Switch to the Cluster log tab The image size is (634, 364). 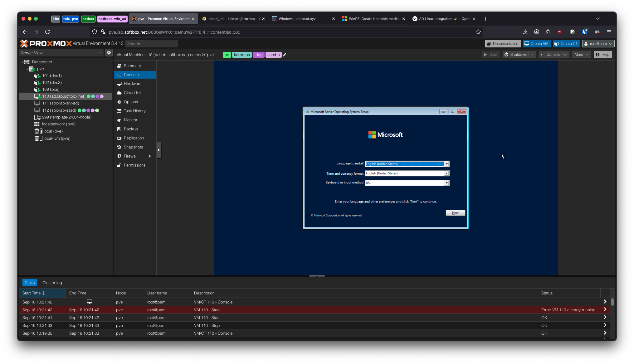(52, 283)
